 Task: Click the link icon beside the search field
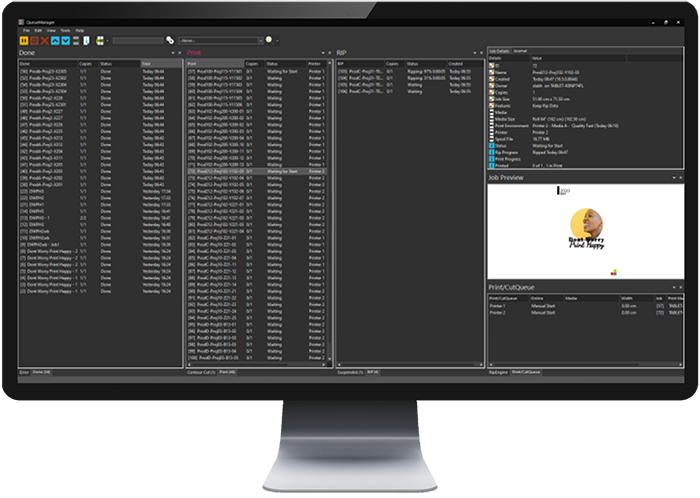(170, 40)
